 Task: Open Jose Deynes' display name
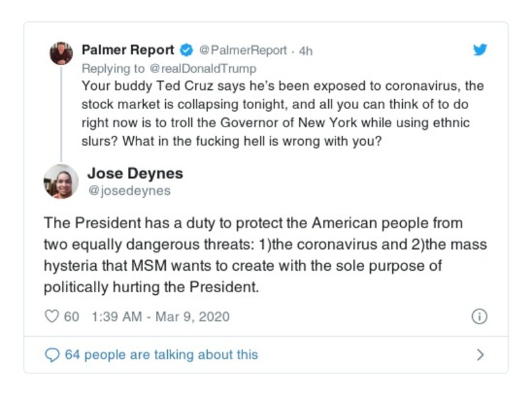pos(135,174)
